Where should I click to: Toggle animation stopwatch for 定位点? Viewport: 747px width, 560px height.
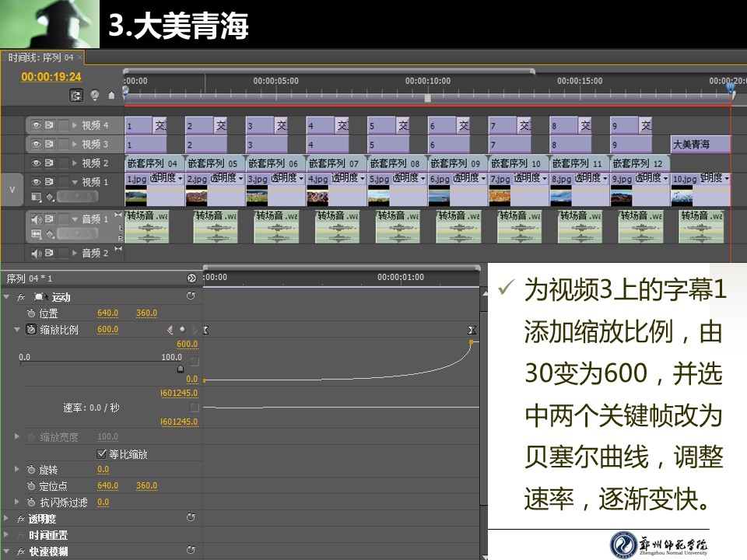click(x=31, y=485)
